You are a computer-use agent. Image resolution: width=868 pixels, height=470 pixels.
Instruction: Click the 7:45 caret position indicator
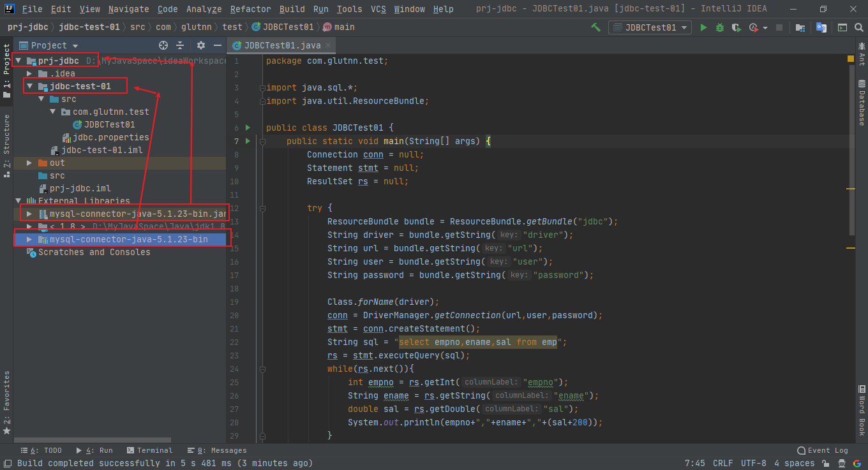694,464
